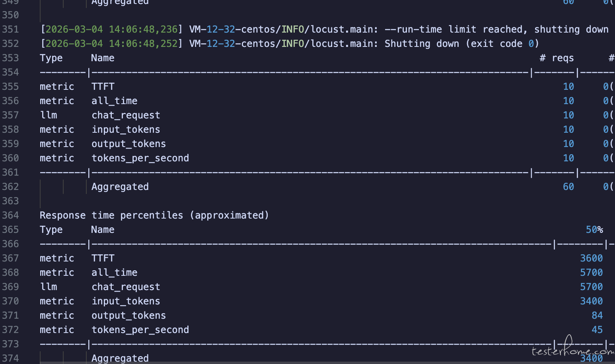Click 'input_tokens' on line 370

pyautogui.click(x=126, y=301)
